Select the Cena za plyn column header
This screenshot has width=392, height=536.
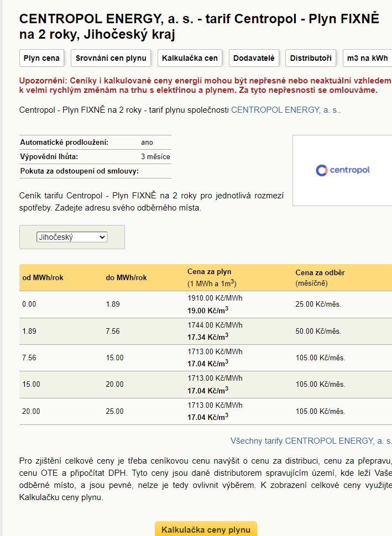[210, 272]
